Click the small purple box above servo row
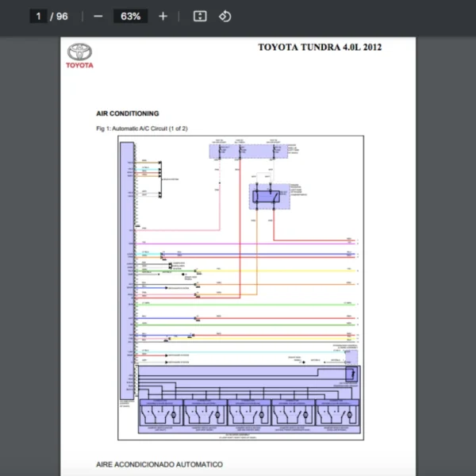The image size is (476, 476). pyautogui.click(x=350, y=374)
